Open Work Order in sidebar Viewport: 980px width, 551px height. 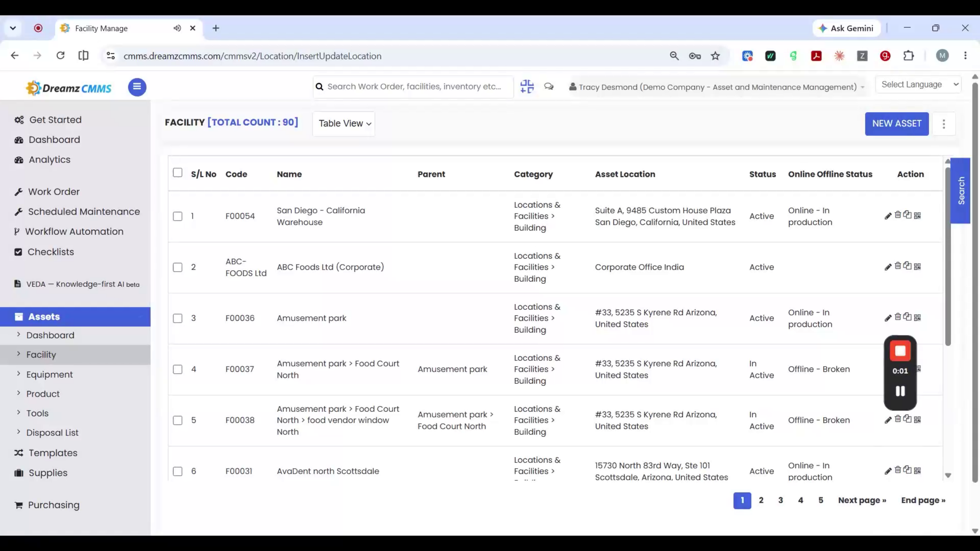(x=53, y=192)
